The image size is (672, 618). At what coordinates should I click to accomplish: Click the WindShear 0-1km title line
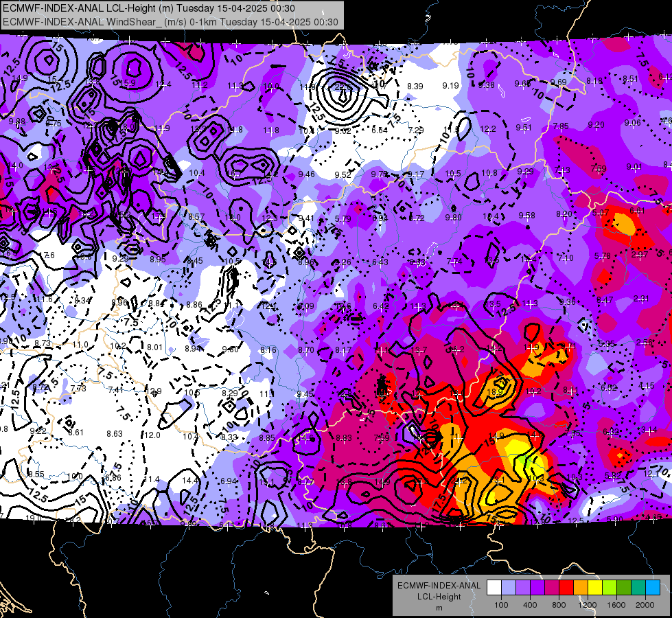(x=170, y=22)
